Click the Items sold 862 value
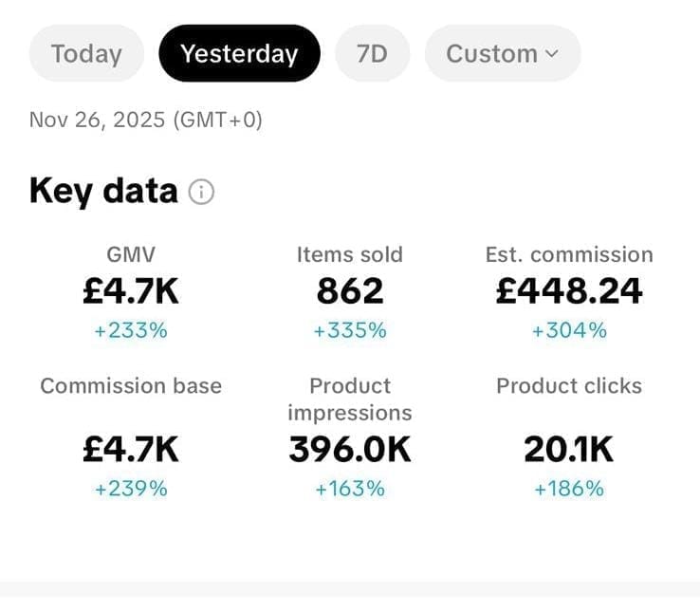 point(350,291)
